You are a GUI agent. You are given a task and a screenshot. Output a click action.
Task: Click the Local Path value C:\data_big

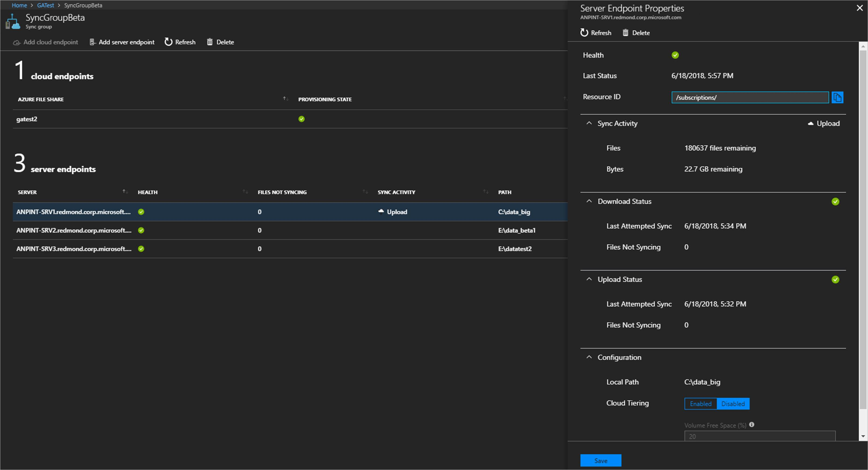(702, 382)
